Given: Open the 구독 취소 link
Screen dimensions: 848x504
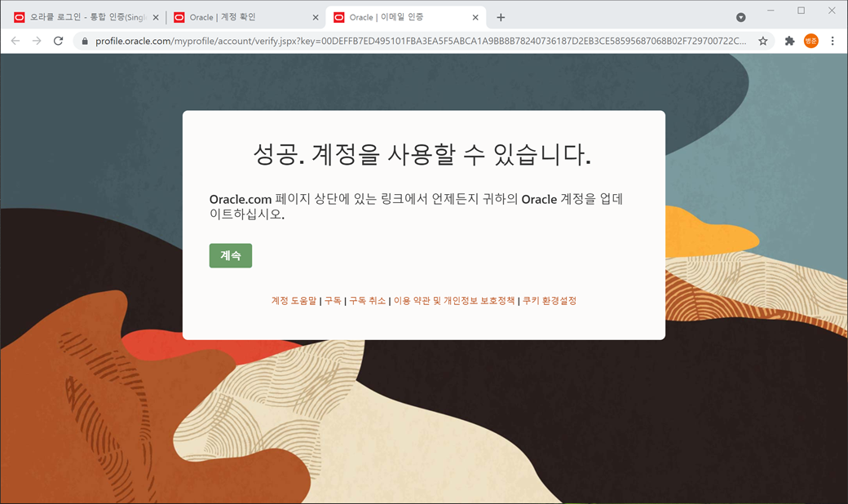Looking at the screenshot, I should click(x=367, y=301).
